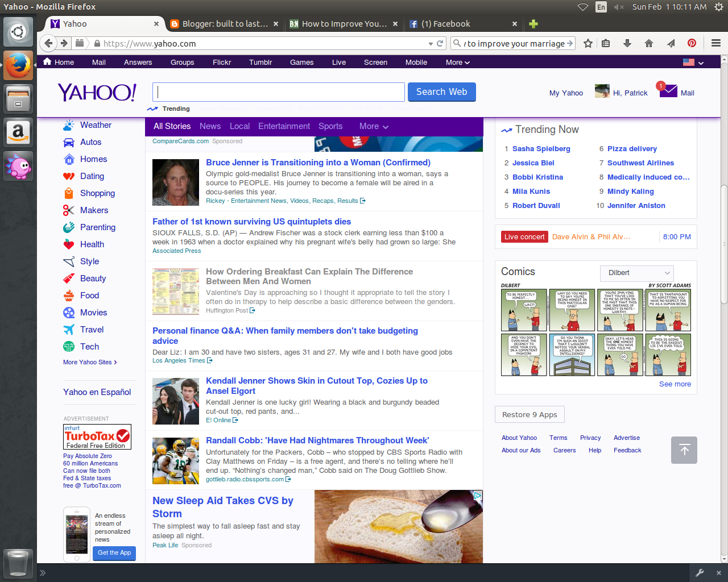Open the Files drawer dock icon
The image size is (728, 582).
[x=18, y=99]
